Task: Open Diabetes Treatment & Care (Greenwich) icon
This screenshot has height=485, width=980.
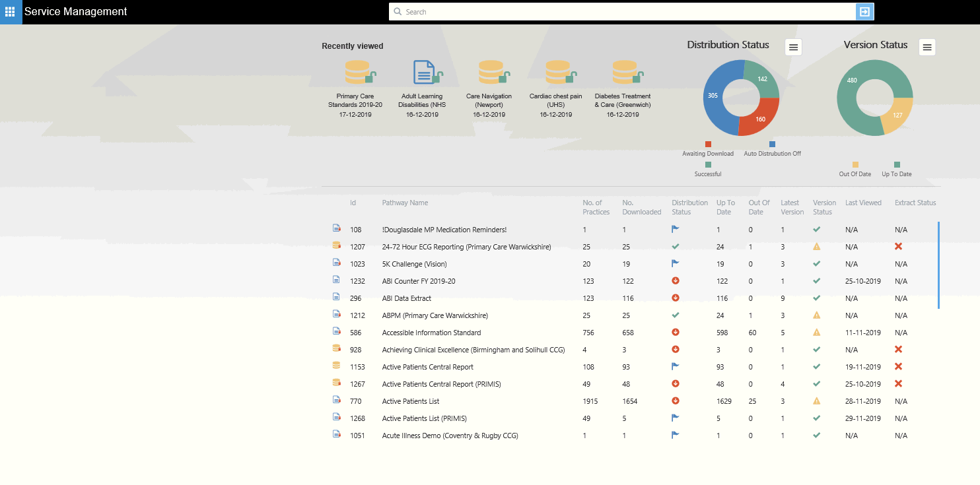Action: point(624,72)
